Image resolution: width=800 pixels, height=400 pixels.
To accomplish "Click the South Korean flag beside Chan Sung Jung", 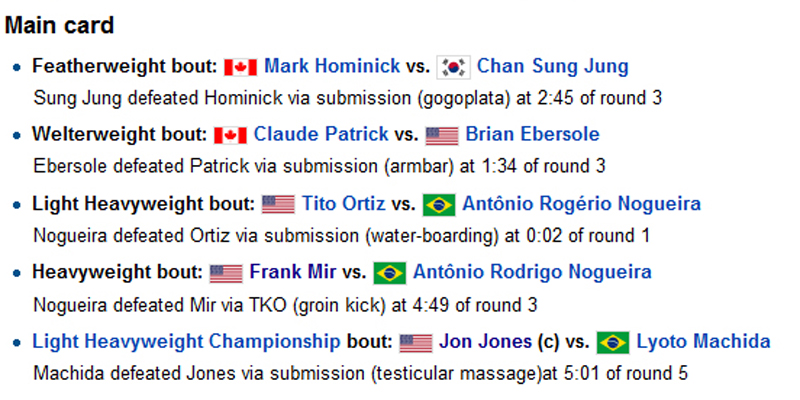I will pos(454,67).
